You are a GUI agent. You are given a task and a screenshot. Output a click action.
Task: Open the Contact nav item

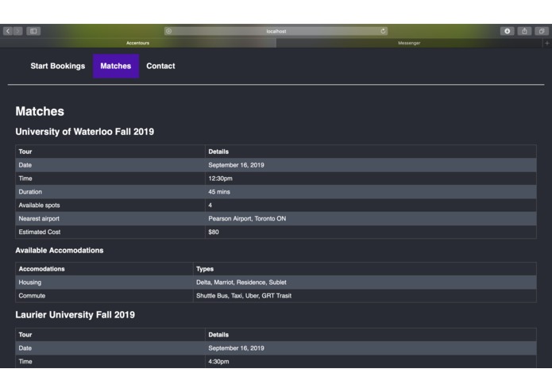coord(160,66)
